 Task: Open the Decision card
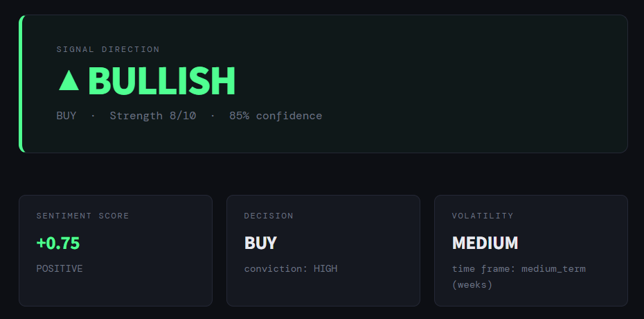(323, 250)
